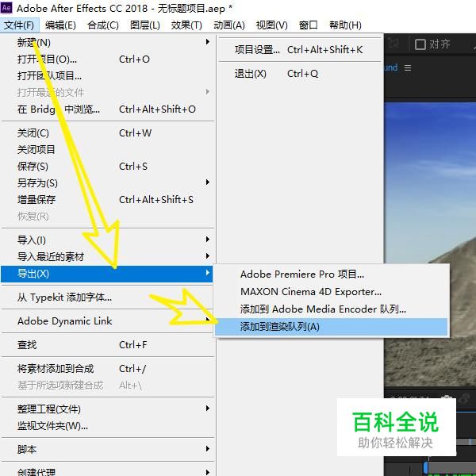Choose 关闭项目 menu entry
The height and width of the screenshot is (476, 476).
108,150
